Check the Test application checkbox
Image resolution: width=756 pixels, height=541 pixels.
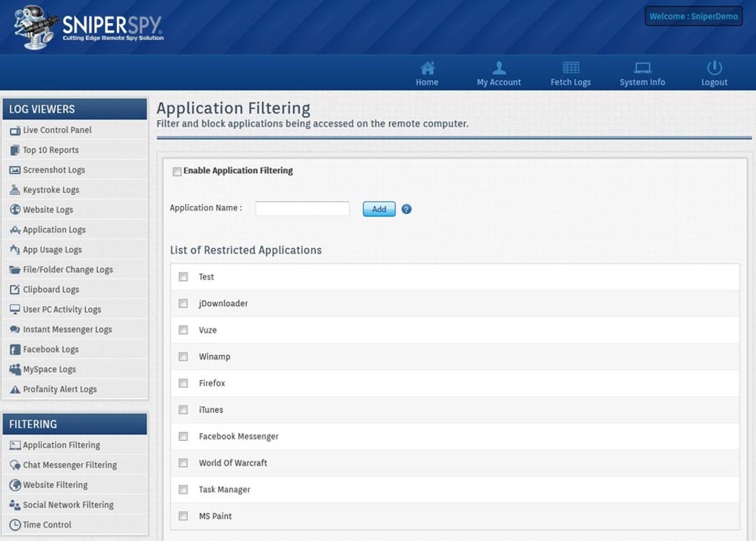[183, 276]
